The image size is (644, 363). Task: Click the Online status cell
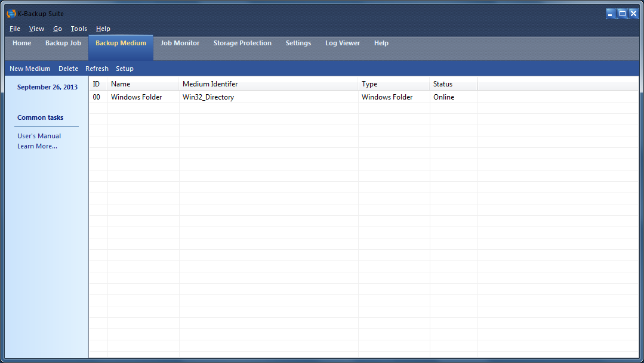[x=443, y=97]
